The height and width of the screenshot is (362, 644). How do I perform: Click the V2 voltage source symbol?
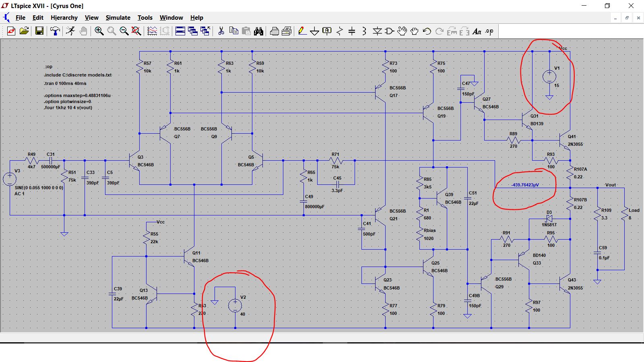(235, 306)
